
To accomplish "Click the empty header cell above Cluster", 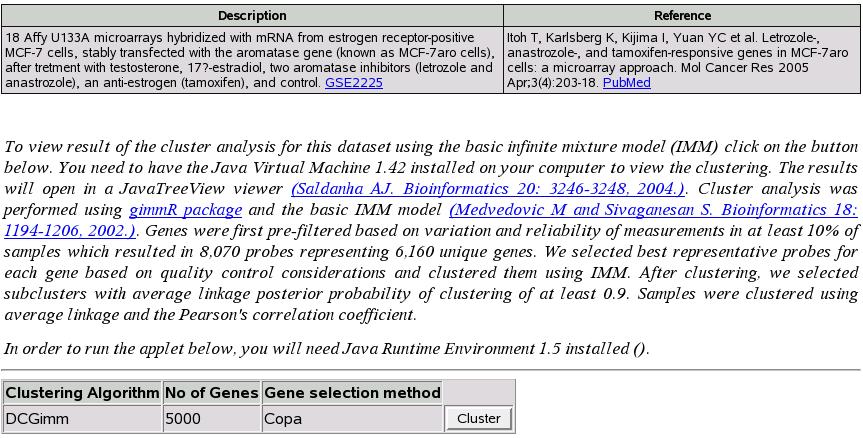I will [x=479, y=393].
